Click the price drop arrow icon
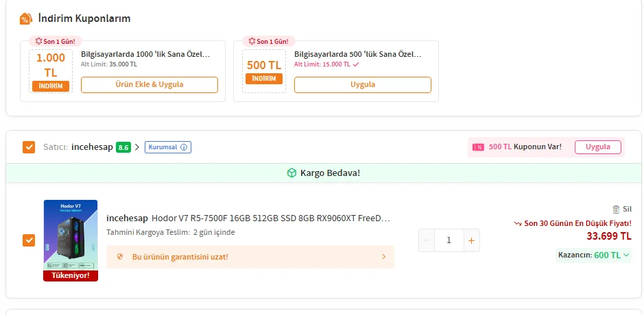Image resolution: width=644 pixels, height=315 pixels. coord(518,223)
